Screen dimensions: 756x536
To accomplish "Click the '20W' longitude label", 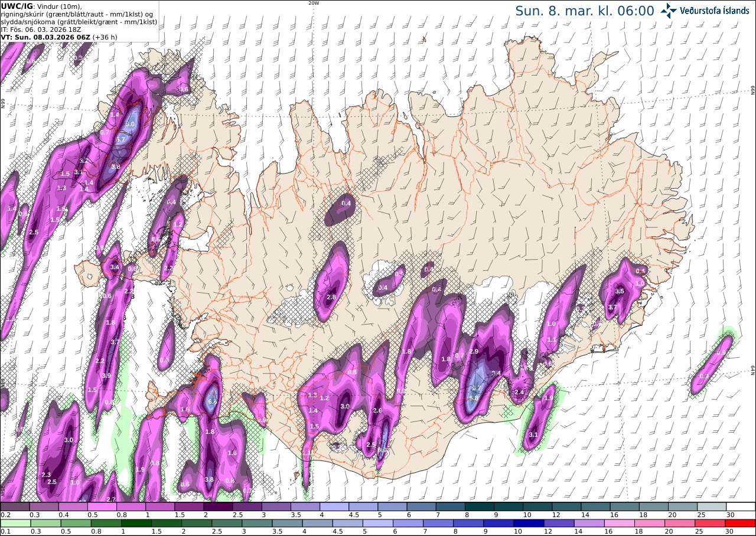I will click(314, 3).
